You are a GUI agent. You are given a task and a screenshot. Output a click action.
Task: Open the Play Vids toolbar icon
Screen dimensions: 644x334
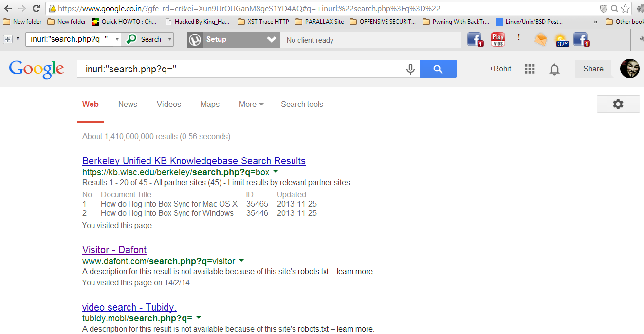pyautogui.click(x=498, y=39)
